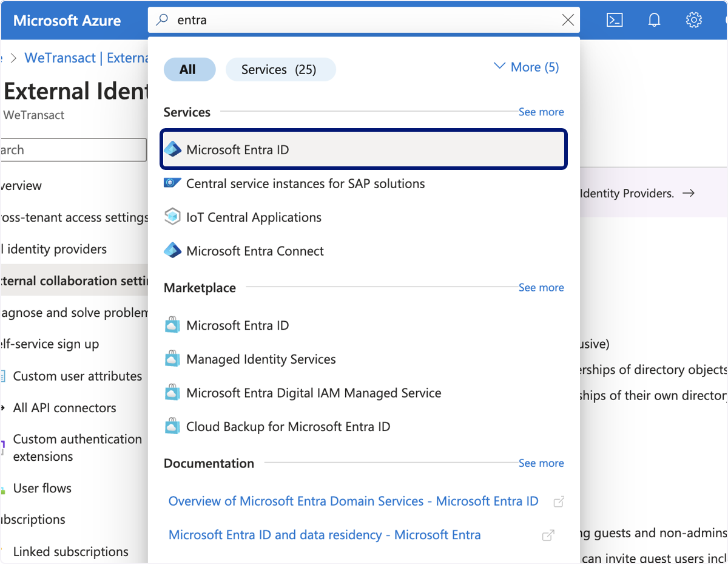Click the Microsoft Entra ID service icon
Screen dimensions: 728x564
[x=173, y=149]
